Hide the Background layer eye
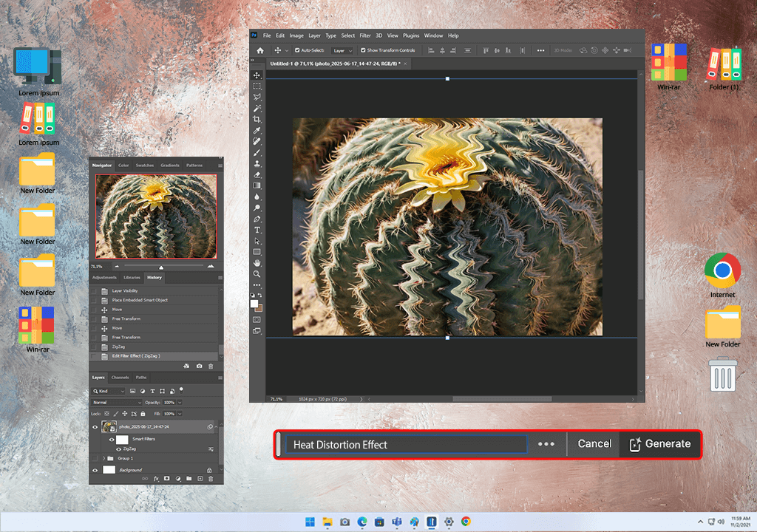Viewport: 757px width, 532px height. click(95, 470)
